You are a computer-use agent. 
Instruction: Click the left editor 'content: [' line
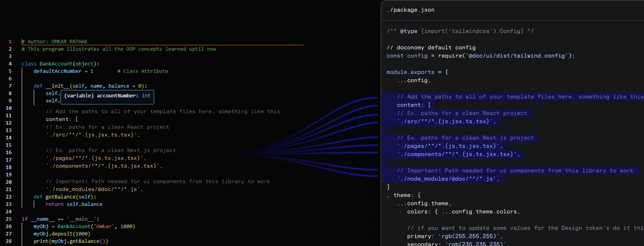tap(62, 119)
